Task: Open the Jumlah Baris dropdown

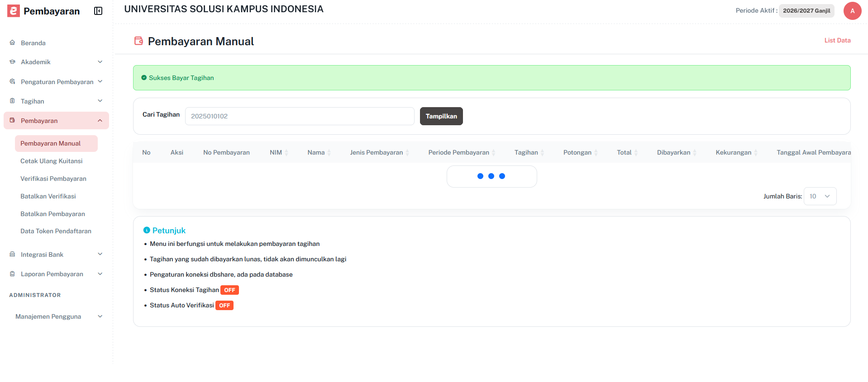Action: [x=820, y=196]
